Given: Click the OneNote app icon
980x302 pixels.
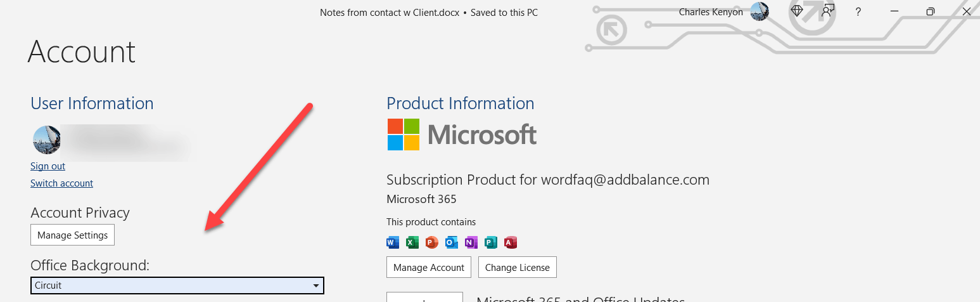Looking at the screenshot, I should 471,242.
